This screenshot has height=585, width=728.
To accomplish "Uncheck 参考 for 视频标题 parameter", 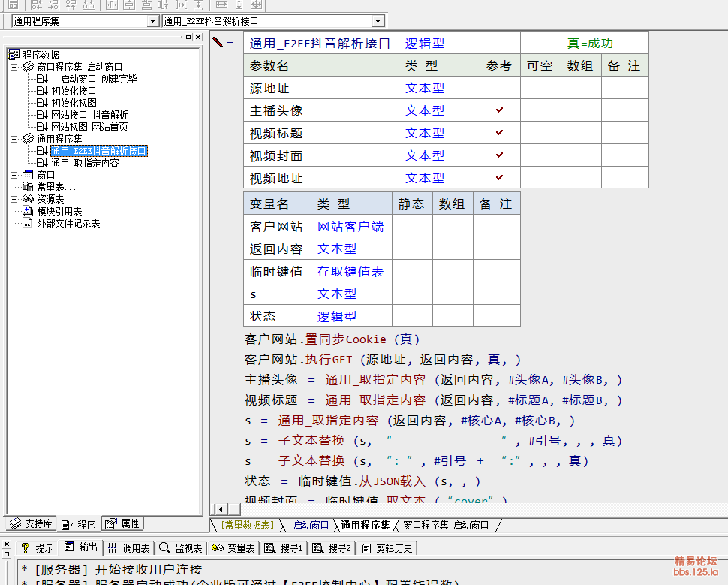I will [x=500, y=133].
